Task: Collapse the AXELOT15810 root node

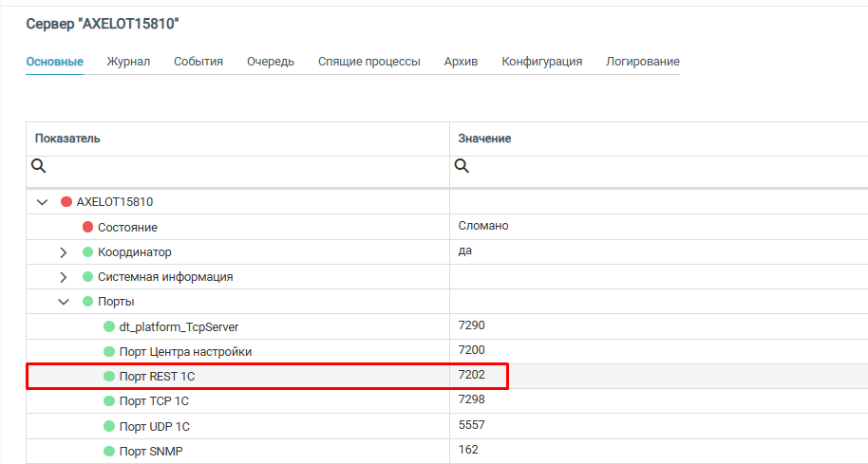Action: [x=42, y=202]
